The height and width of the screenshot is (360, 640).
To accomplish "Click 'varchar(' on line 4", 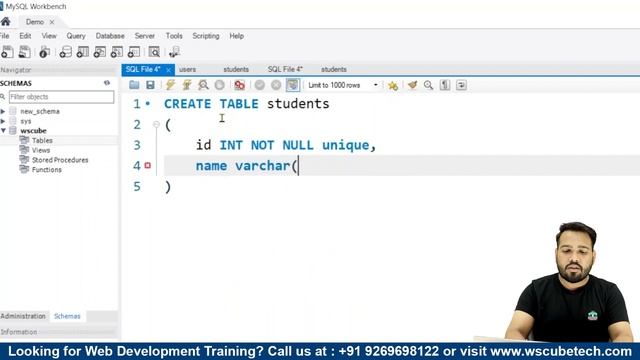I will click(x=267, y=166).
